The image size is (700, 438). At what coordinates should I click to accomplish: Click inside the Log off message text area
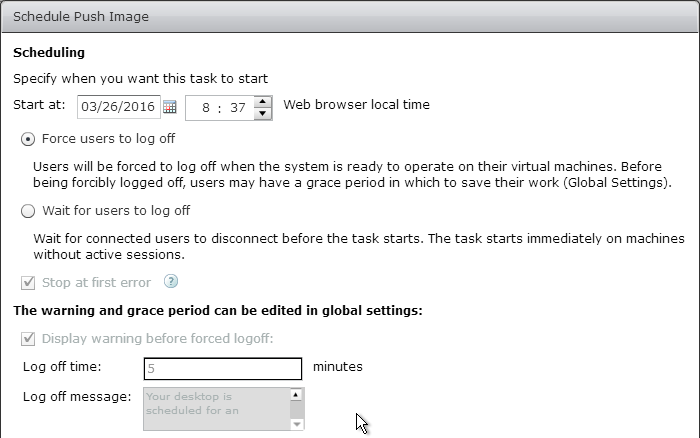tap(215, 409)
